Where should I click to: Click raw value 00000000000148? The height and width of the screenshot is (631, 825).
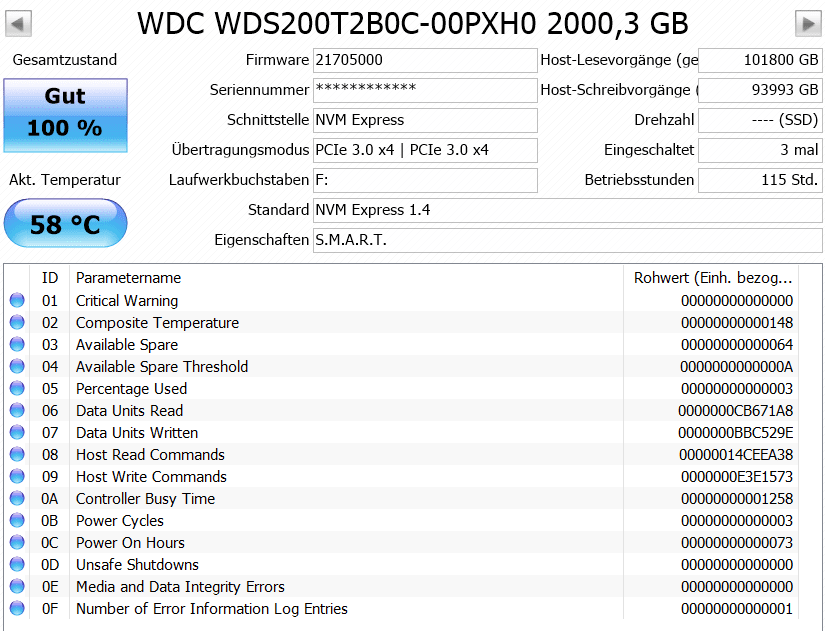(737, 323)
